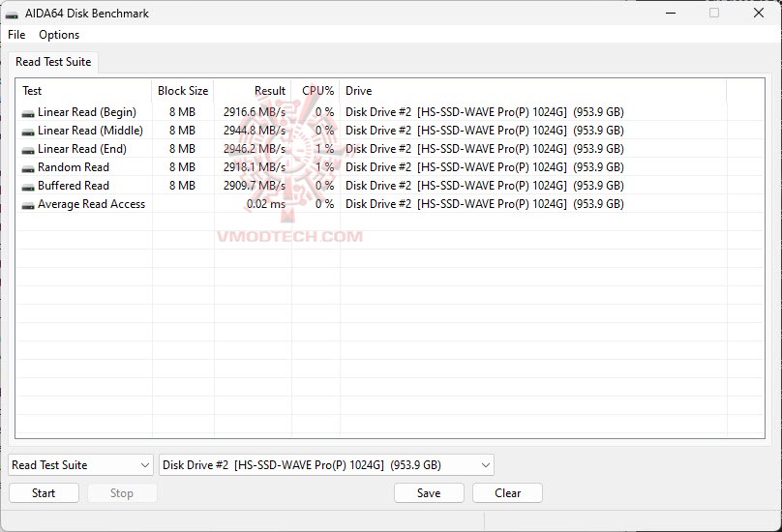
Task: Click the drive name in the Average Read Access row
Action: click(x=485, y=204)
